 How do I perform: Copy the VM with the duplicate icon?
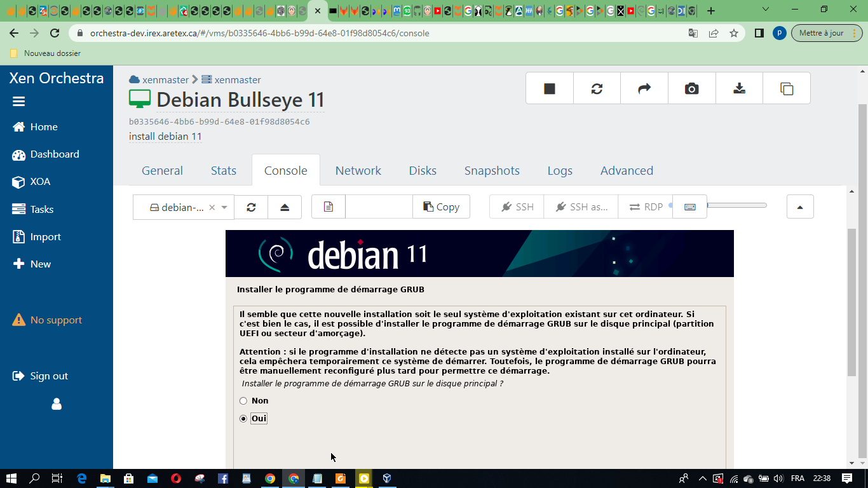[787, 88]
